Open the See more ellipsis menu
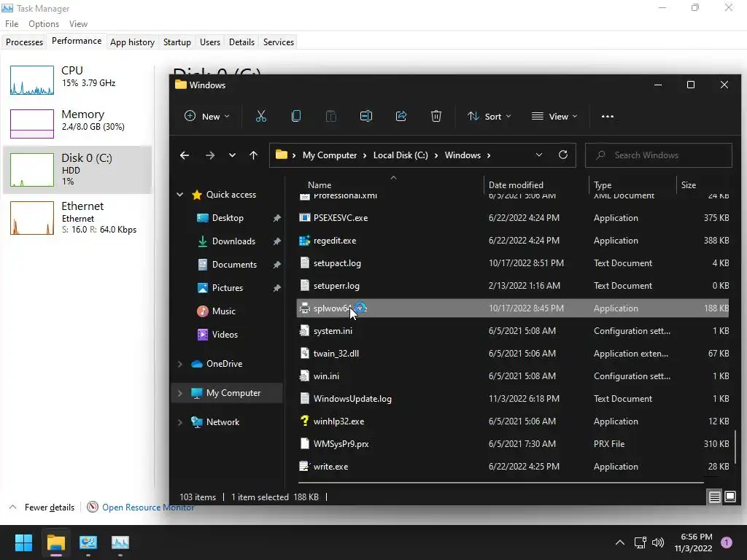The width and height of the screenshot is (747, 560). tap(608, 116)
